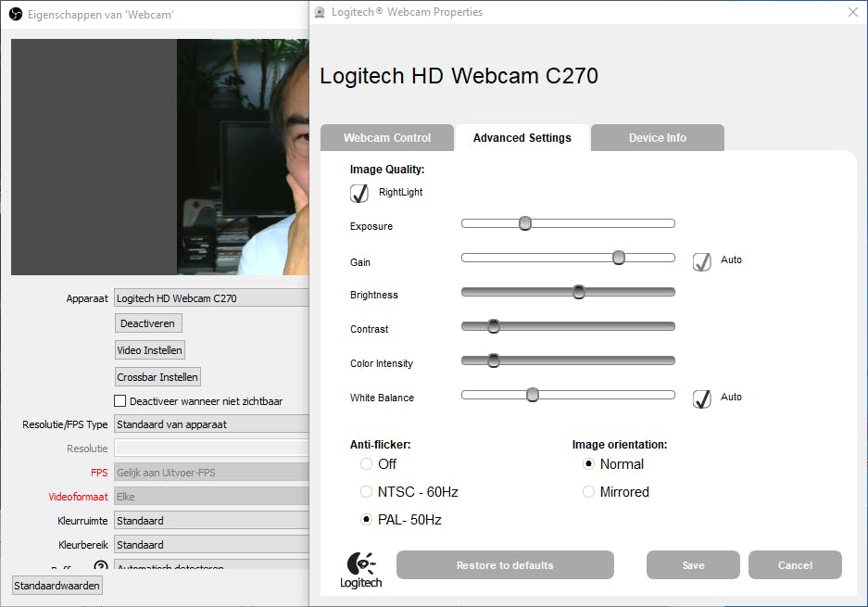868x607 pixels.
Task: Click the Exposure slider handle
Action: tap(525, 223)
